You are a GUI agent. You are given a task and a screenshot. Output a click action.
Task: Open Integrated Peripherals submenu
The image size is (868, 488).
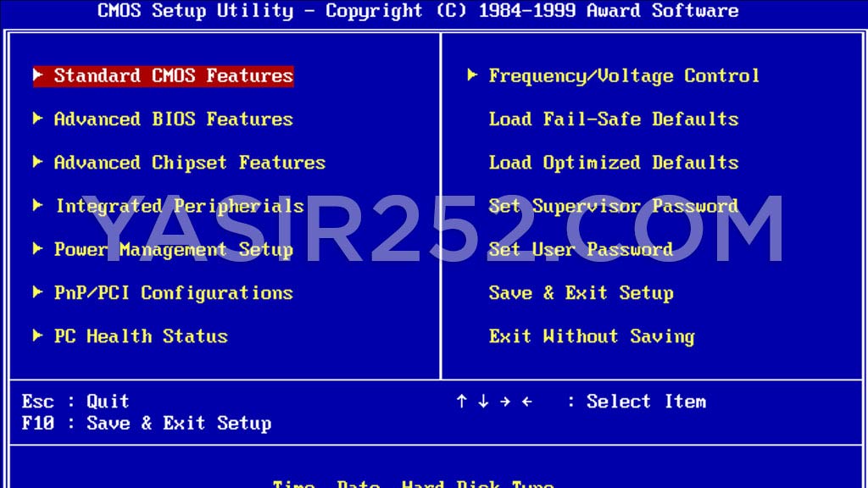tap(179, 206)
